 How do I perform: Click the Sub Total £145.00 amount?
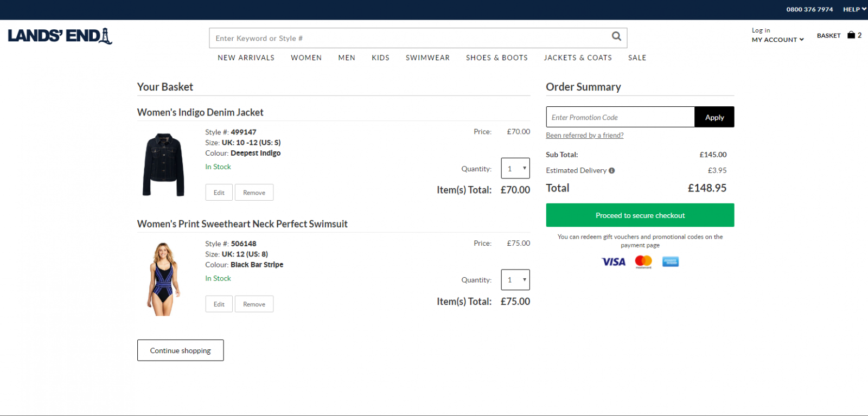[x=713, y=155]
